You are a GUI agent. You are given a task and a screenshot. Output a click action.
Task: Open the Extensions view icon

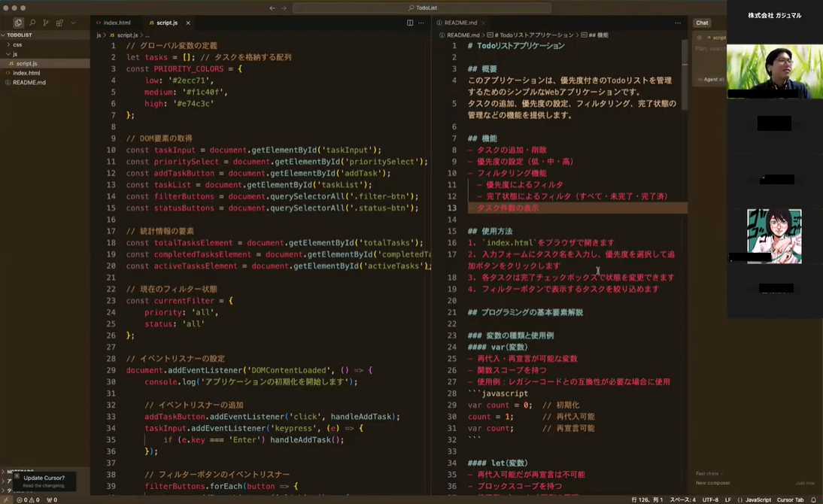pos(59,23)
